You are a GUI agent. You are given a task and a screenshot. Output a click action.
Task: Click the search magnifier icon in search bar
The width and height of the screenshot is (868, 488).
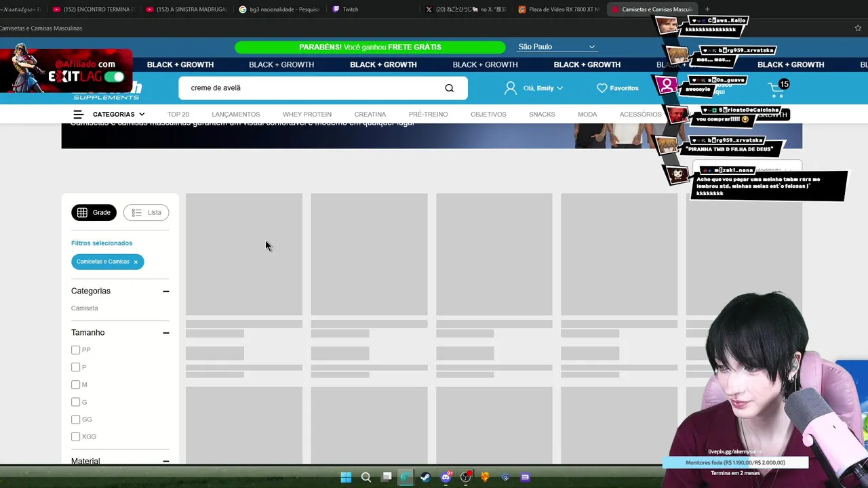point(449,88)
